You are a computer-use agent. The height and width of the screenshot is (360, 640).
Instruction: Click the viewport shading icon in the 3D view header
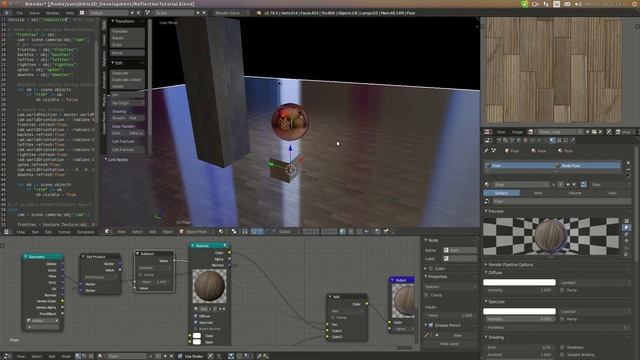click(221, 231)
